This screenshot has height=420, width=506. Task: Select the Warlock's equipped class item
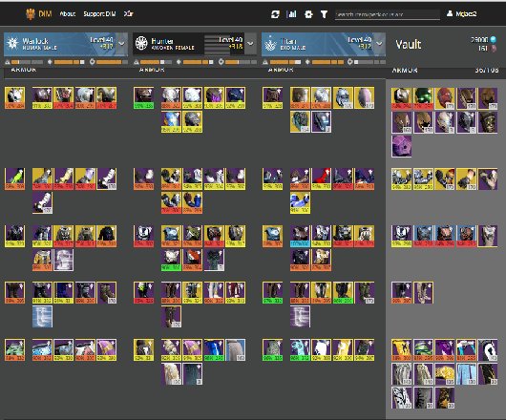click(15, 349)
